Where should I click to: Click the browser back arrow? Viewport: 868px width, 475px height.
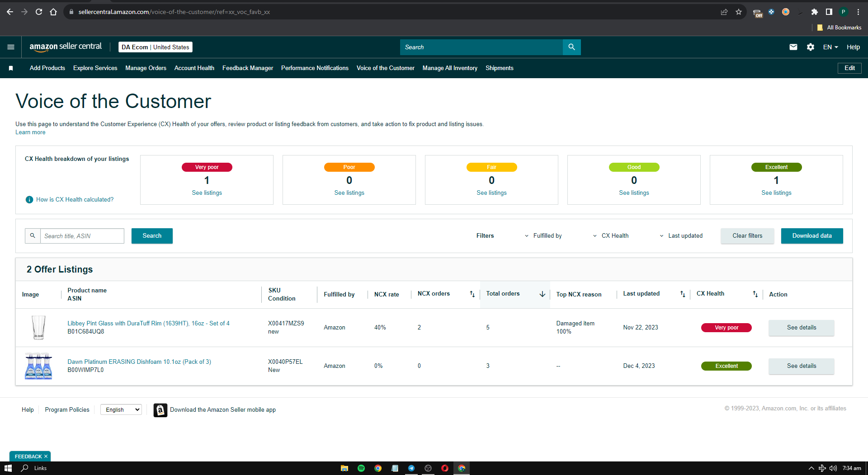(10, 12)
